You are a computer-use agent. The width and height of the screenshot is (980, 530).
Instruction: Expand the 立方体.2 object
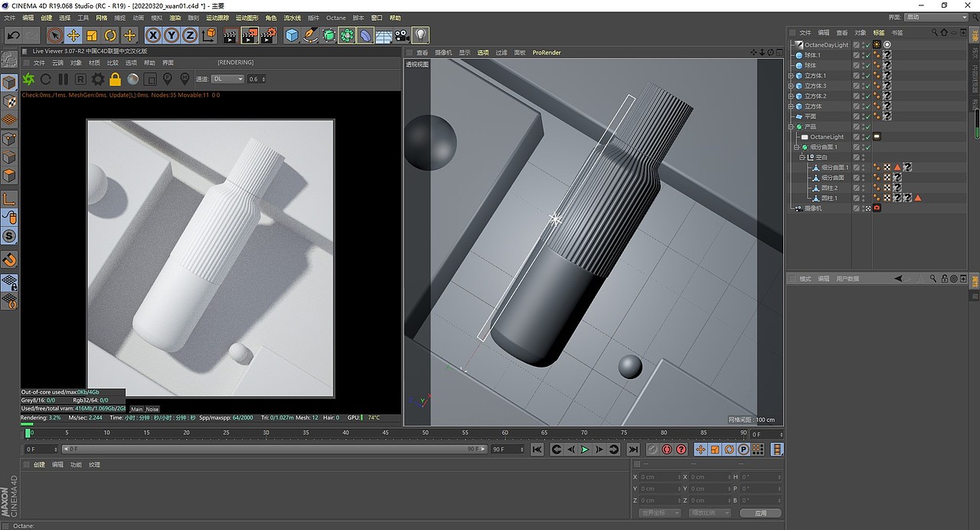pyautogui.click(x=791, y=96)
